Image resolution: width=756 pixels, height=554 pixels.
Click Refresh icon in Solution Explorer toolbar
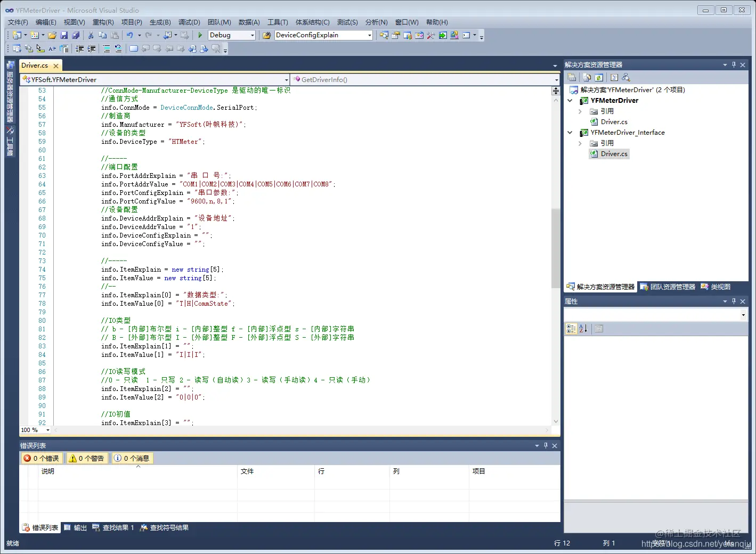point(599,77)
